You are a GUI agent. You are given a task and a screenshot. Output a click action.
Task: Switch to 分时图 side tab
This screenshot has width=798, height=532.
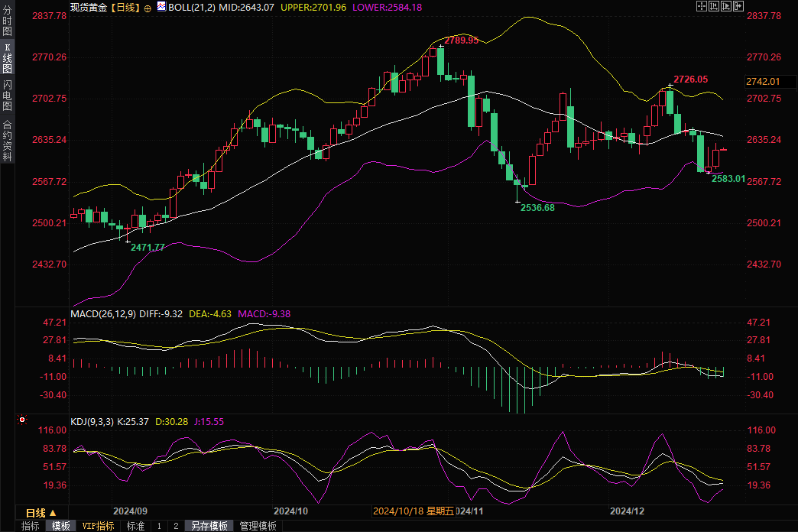pos(7,20)
